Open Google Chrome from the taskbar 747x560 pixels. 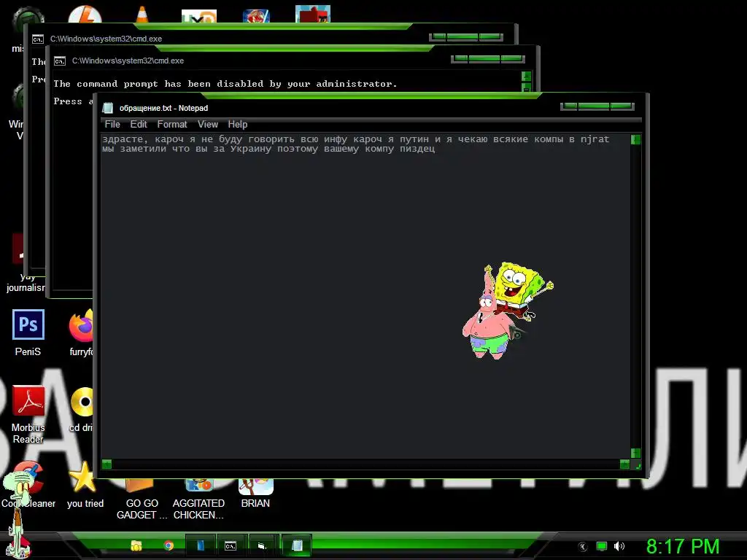point(169,545)
